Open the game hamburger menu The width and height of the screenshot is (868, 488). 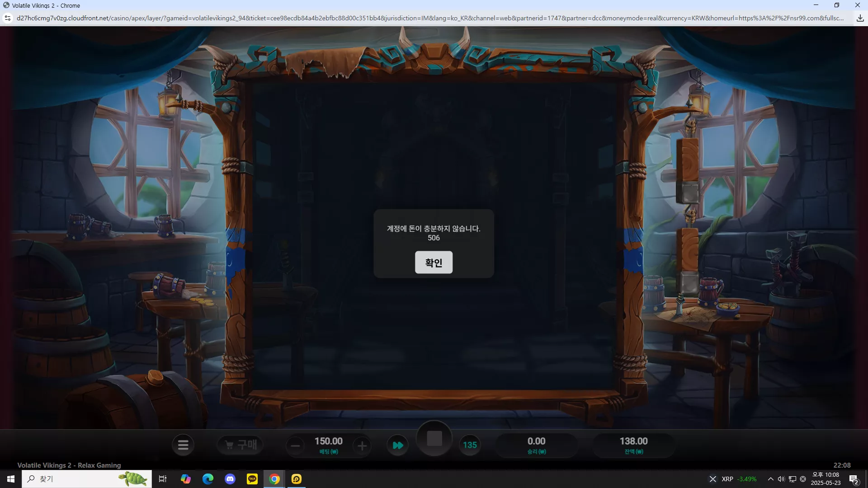click(x=183, y=445)
